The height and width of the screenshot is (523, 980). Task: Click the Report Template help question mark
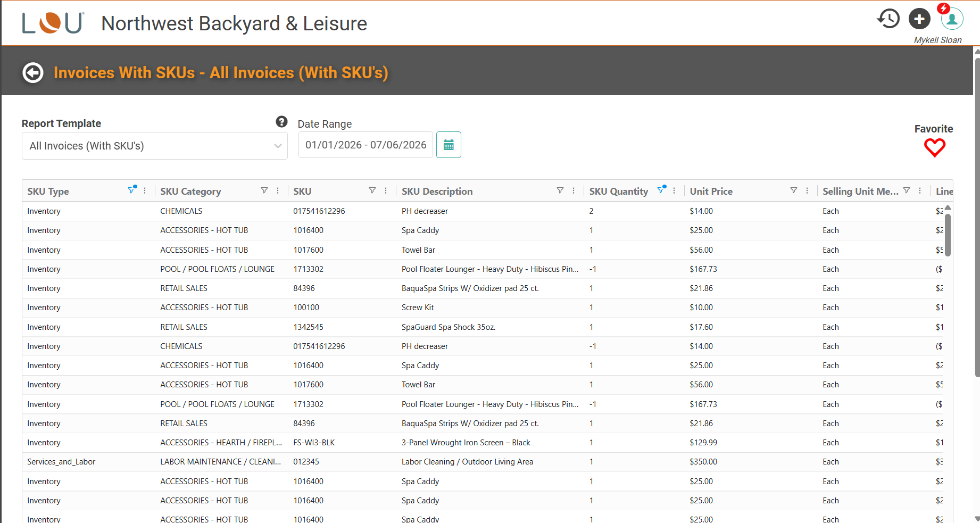[x=281, y=122]
